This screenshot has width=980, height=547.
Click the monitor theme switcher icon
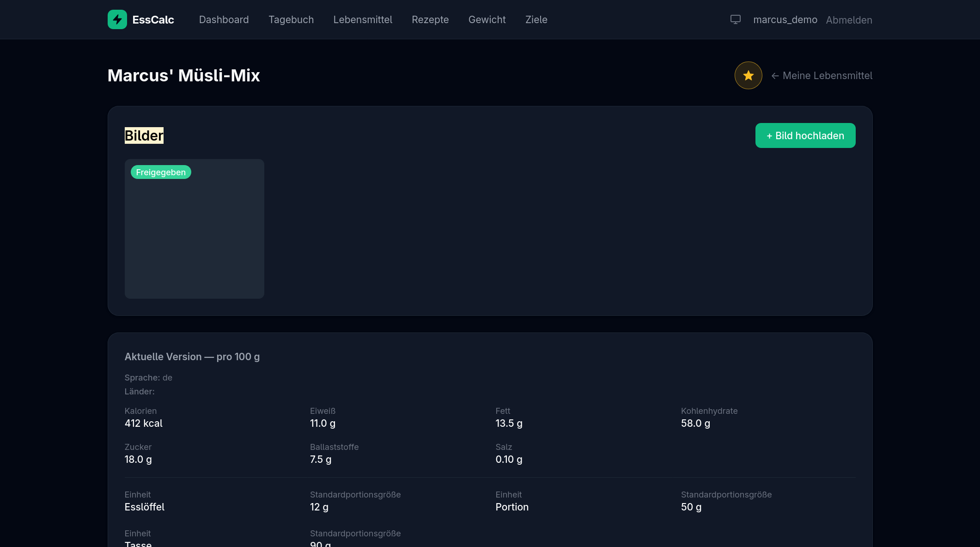click(736, 19)
